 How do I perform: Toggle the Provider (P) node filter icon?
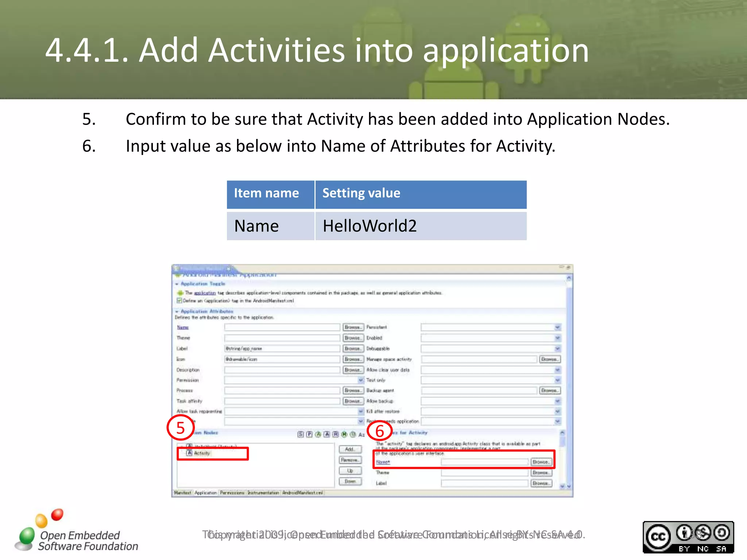point(309,434)
